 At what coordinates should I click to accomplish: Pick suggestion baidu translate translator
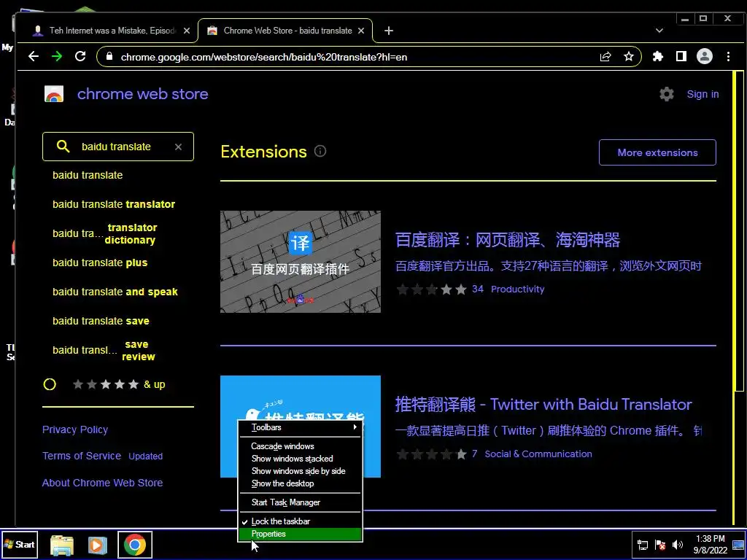(114, 204)
